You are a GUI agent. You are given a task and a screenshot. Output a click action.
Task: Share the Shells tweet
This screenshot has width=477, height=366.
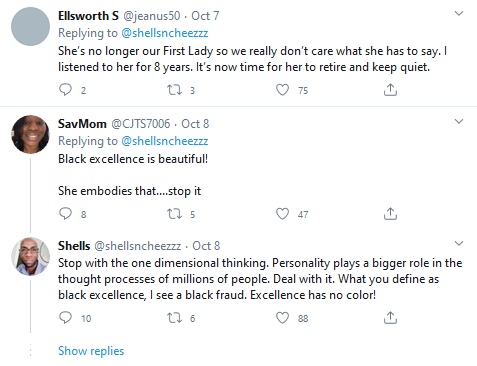(x=390, y=318)
